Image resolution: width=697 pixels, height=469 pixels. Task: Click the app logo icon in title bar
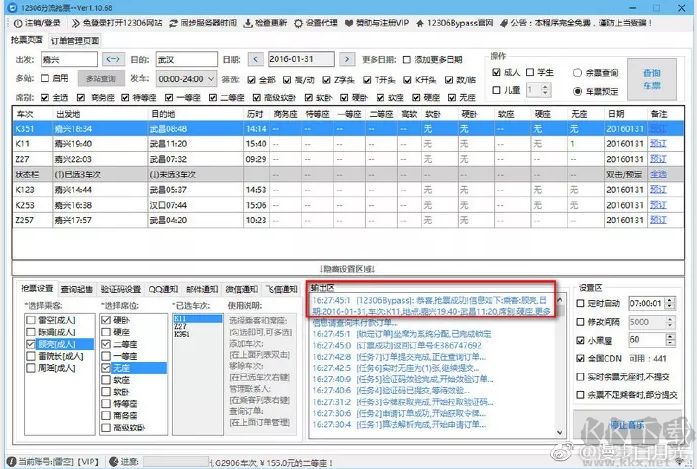pos(13,8)
